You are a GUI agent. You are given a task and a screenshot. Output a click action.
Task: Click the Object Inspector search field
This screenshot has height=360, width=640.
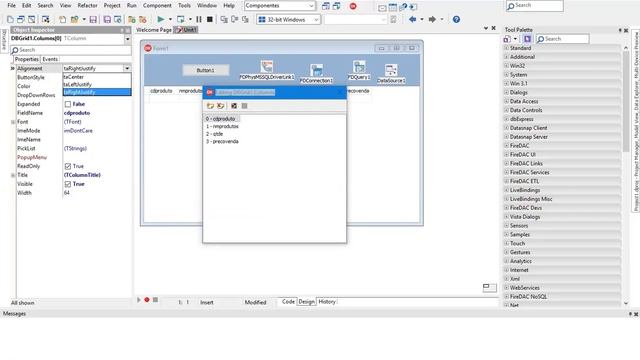71,50
